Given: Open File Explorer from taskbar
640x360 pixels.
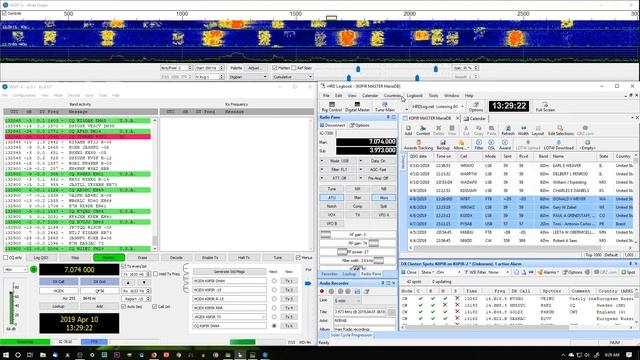Looking at the screenshot, I should click(42, 355).
